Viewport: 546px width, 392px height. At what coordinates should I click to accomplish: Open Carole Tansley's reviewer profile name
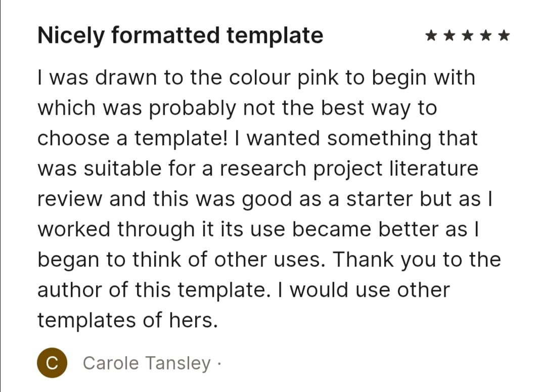pos(147,363)
